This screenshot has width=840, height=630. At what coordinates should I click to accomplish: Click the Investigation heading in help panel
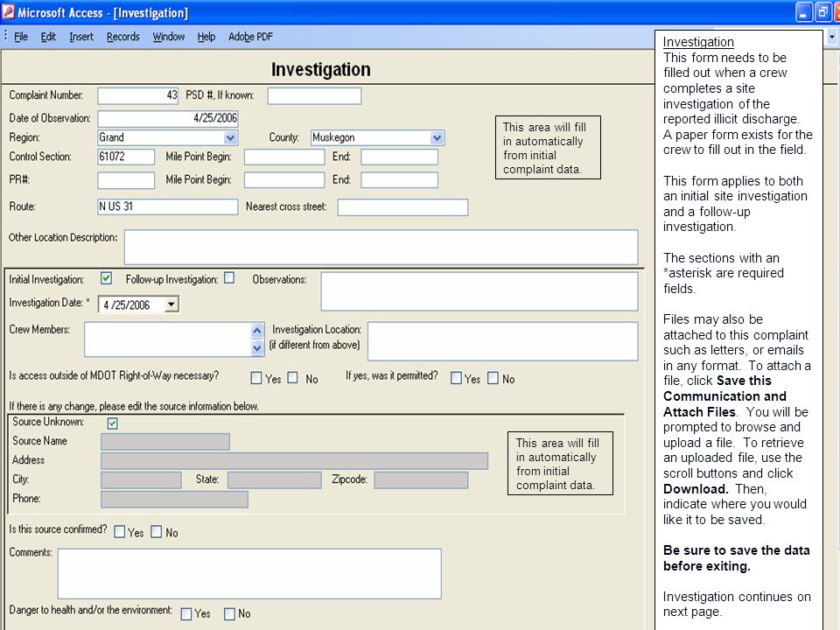pyautogui.click(x=698, y=42)
